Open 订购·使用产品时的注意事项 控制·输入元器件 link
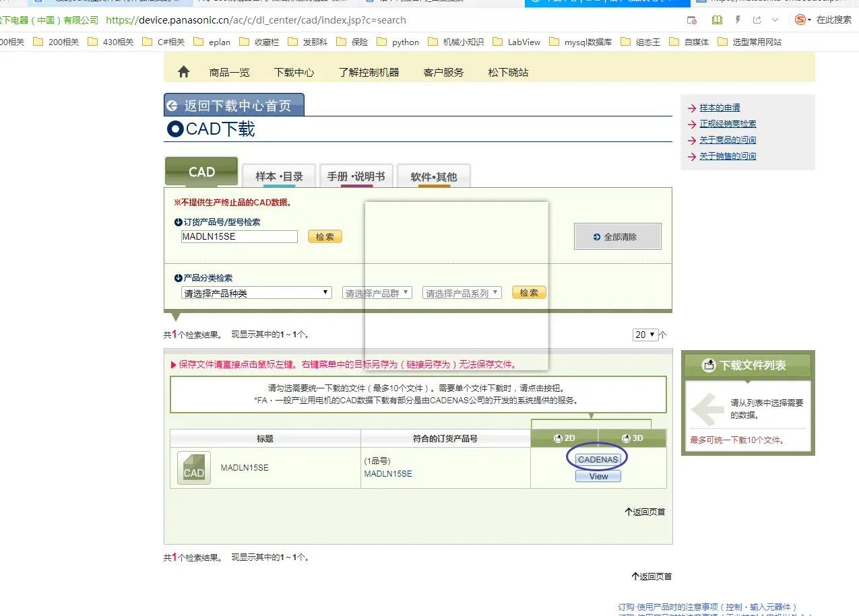This screenshot has width=859, height=616. [707, 607]
